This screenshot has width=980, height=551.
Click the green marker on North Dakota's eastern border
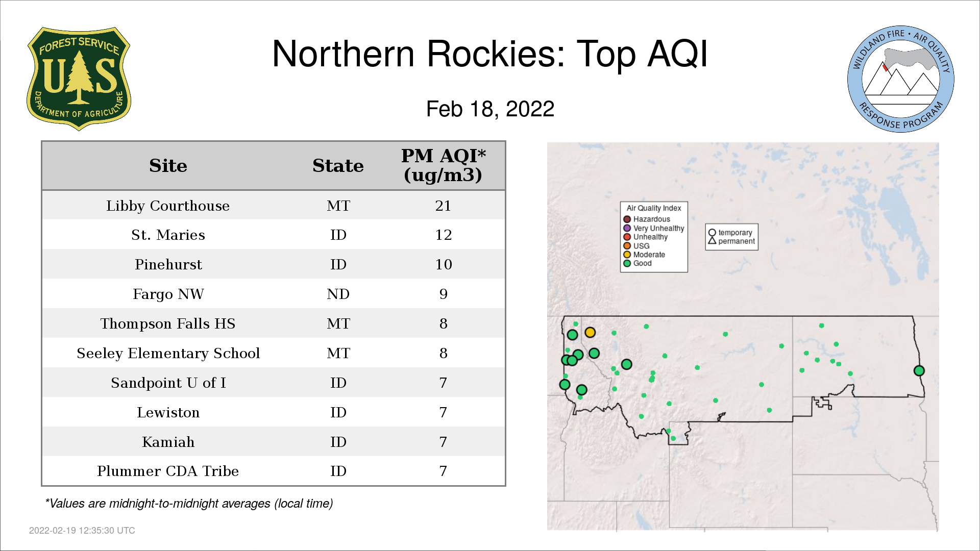[x=919, y=371]
